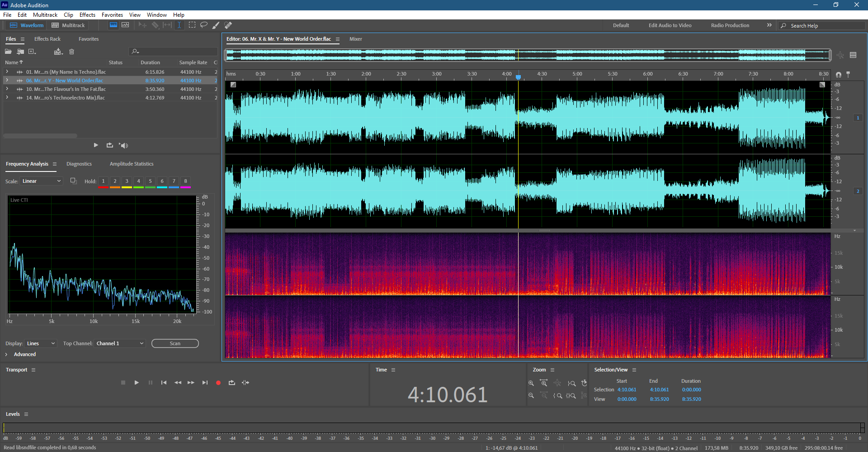Sort files by Duration column header
The width and height of the screenshot is (868, 452).
coord(150,62)
